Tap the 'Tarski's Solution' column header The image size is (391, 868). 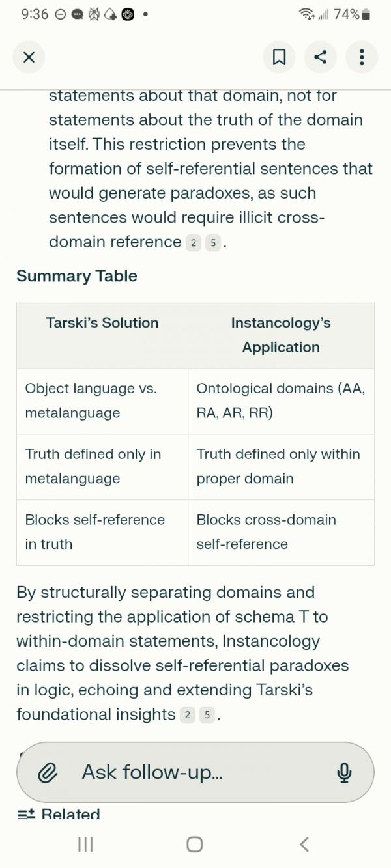point(102,323)
